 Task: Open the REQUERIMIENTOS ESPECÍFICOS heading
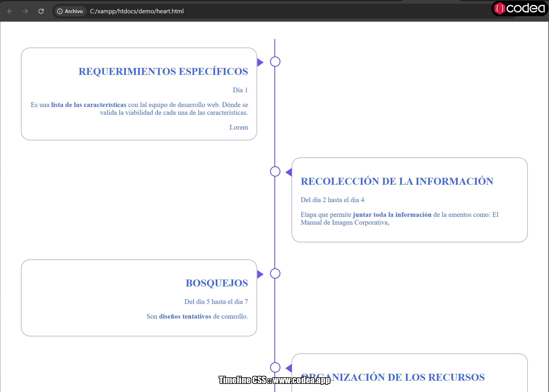tap(163, 71)
